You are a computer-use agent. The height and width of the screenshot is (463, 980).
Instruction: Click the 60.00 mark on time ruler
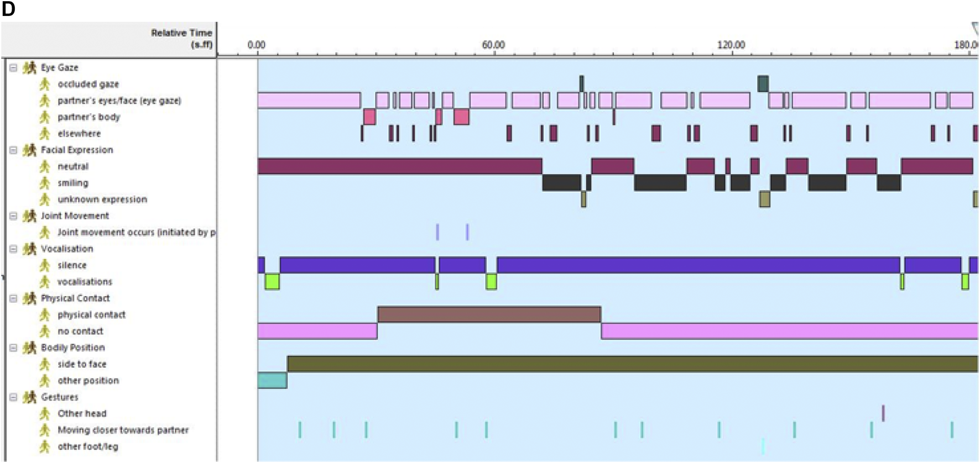click(x=493, y=45)
